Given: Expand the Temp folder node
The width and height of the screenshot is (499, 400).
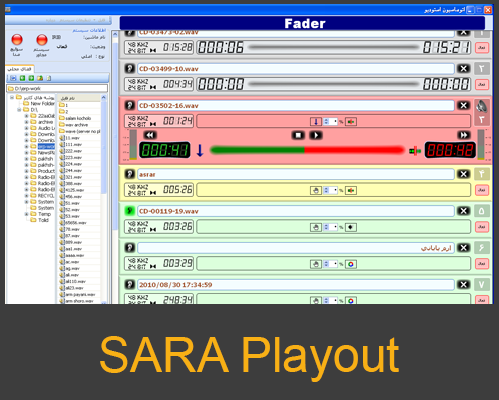Looking at the screenshot, I should [x=26, y=214].
